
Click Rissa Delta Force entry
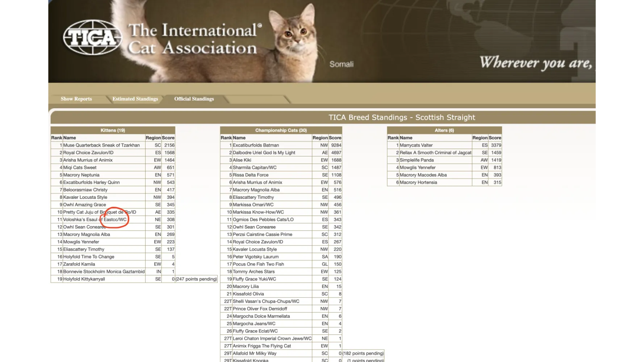251,175
